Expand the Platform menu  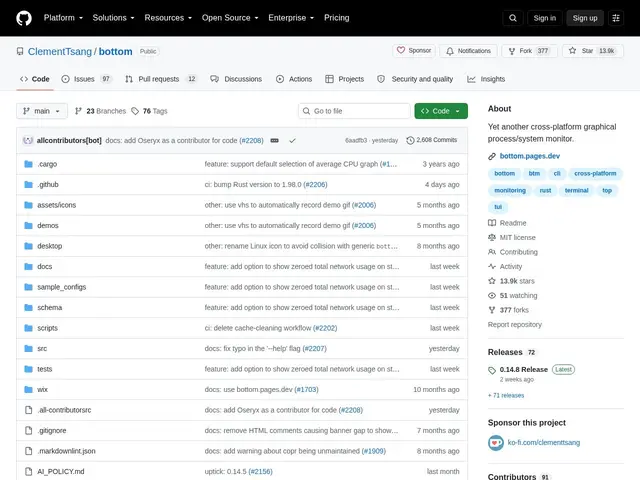click(x=63, y=18)
